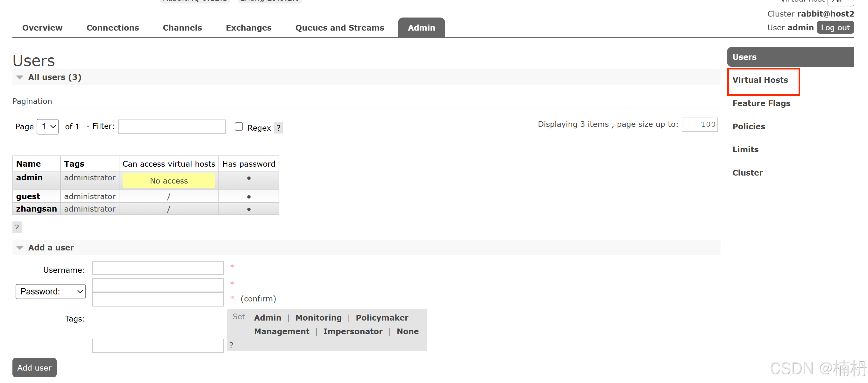The width and height of the screenshot is (868, 383).
Task: Open the Page number dropdown
Action: point(47,126)
